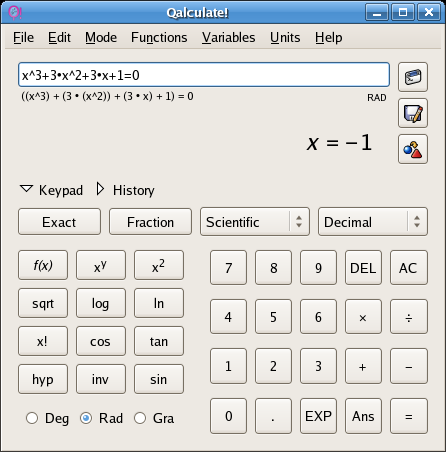Click the store result notepad icon
The image size is (446, 452).
tap(413, 113)
